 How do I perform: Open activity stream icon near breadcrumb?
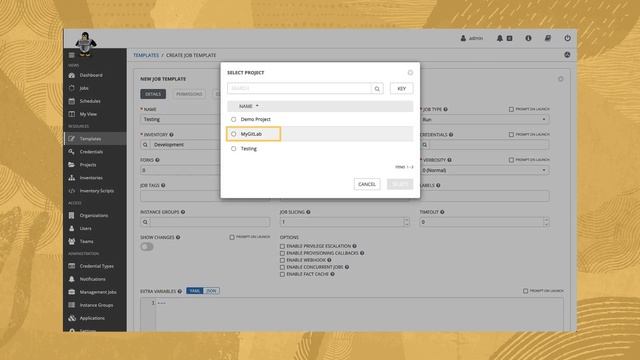point(567,55)
